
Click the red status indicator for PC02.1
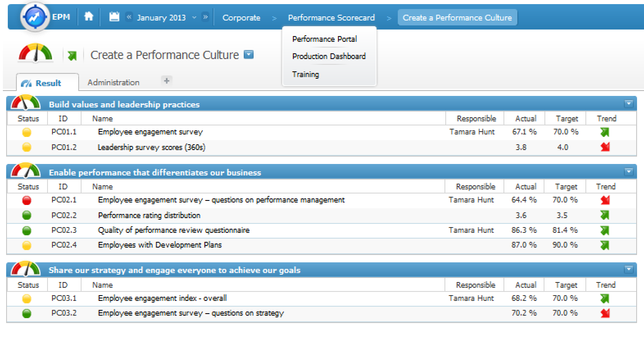27,200
